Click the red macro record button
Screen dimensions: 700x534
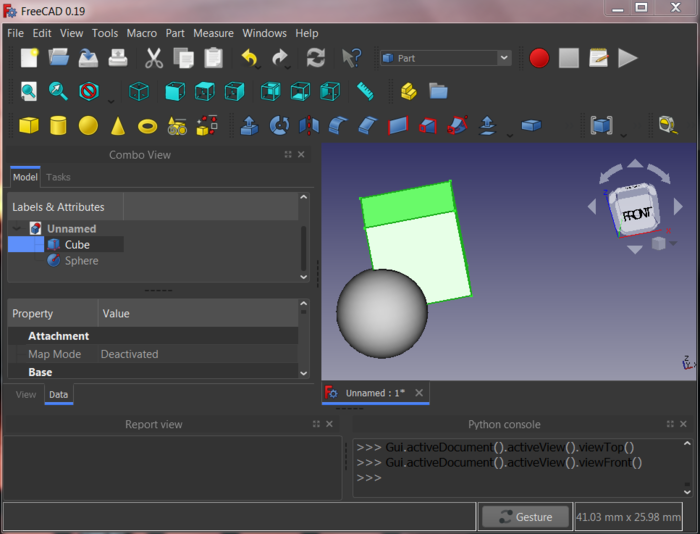[539, 58]
